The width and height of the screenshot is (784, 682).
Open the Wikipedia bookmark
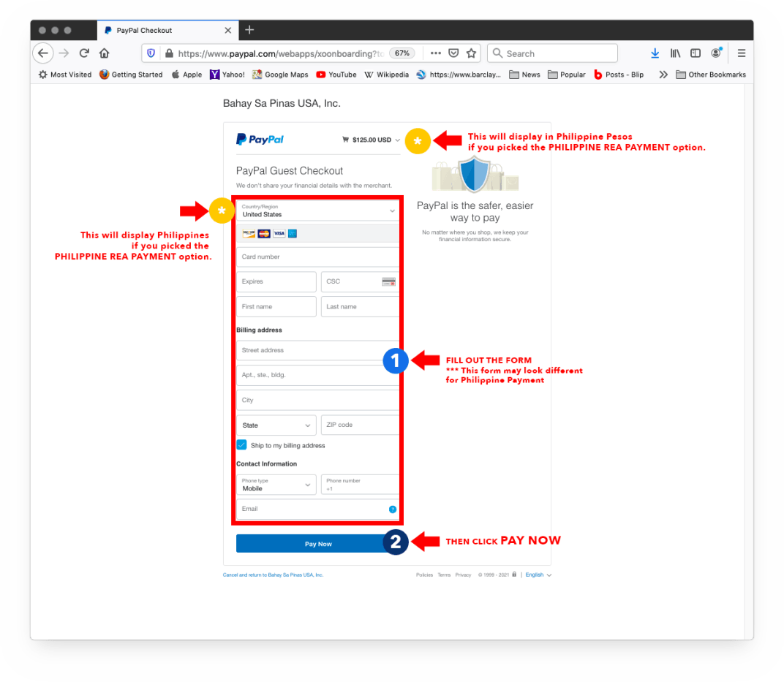[386, 75]
